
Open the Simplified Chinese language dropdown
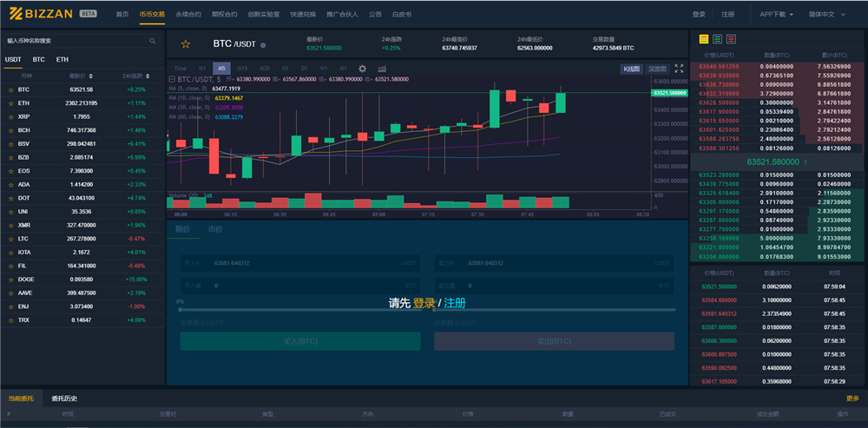coord(825,14)
